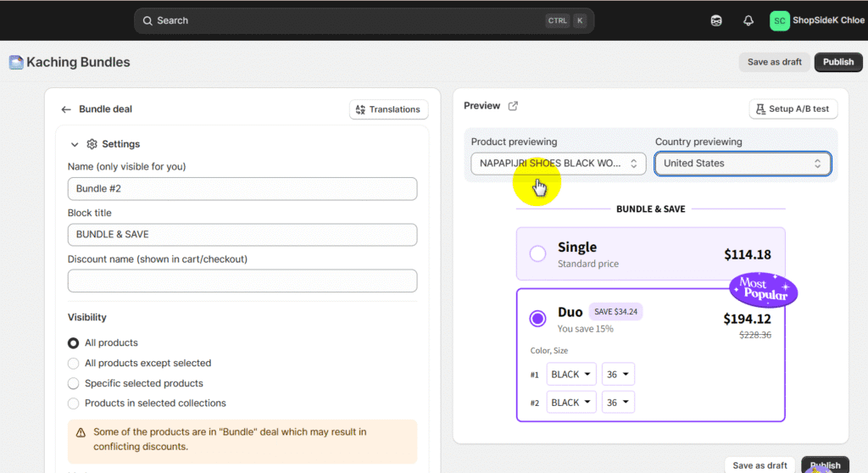This screenshot has width=868, height=473.
Task: Choose the Single bundle option
Action: click(x=537, y=253)
